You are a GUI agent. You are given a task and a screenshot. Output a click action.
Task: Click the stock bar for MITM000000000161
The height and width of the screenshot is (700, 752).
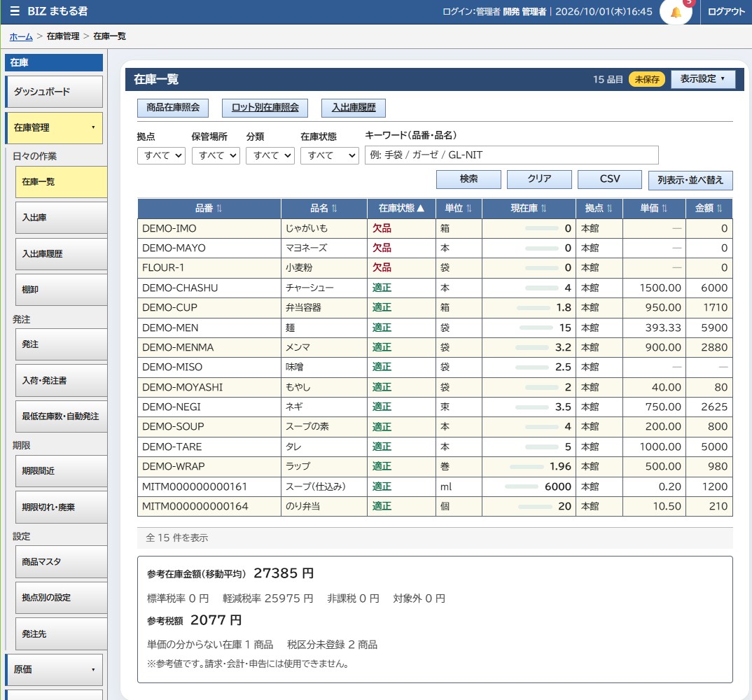tap(522, 486)
